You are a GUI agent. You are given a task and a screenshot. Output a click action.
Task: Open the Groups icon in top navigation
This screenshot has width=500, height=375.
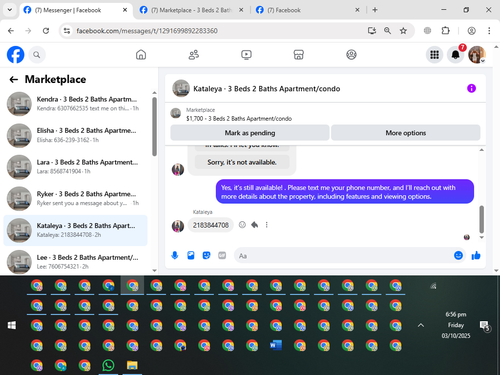pyautogui.click(x=351, y=55)
